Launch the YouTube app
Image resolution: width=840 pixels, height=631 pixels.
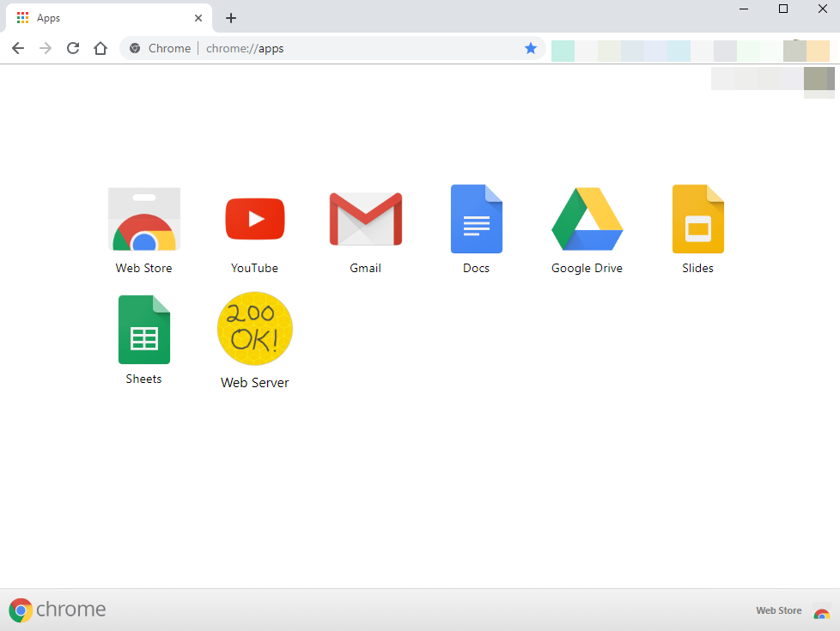pos(255,219)
